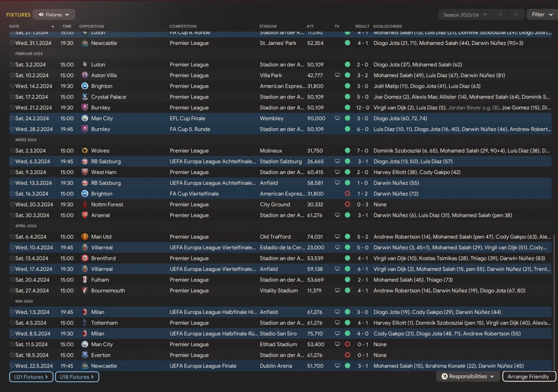Click the "St. James' Park" stadium cell
558x392 pixels.
click(x=278, y=43)
